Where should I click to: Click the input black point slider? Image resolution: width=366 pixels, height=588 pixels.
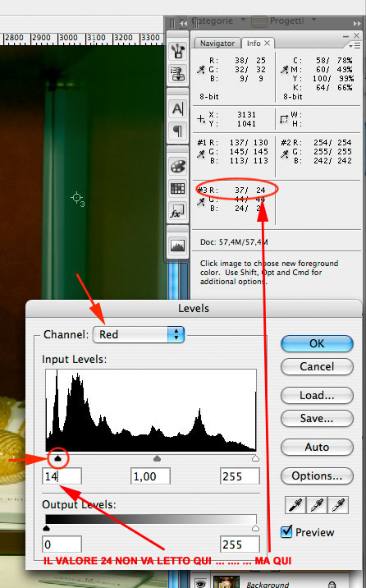[x=57, y=458]
